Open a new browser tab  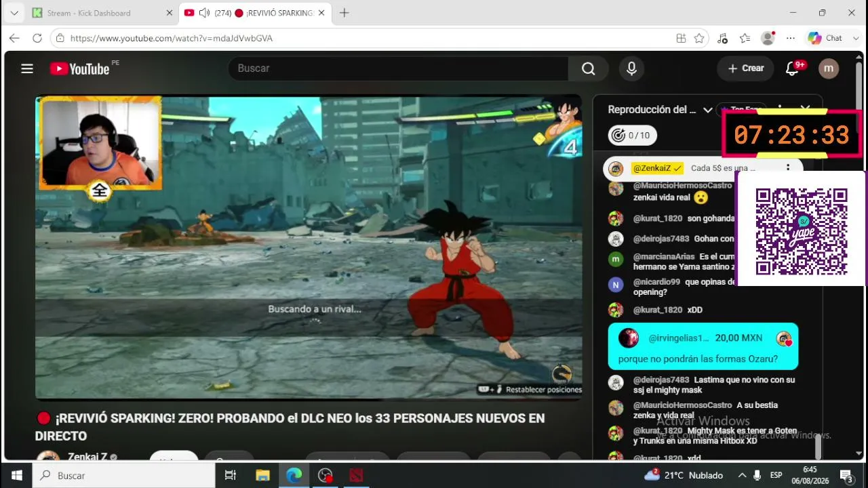pyautogui.click(x=344, y=13)
